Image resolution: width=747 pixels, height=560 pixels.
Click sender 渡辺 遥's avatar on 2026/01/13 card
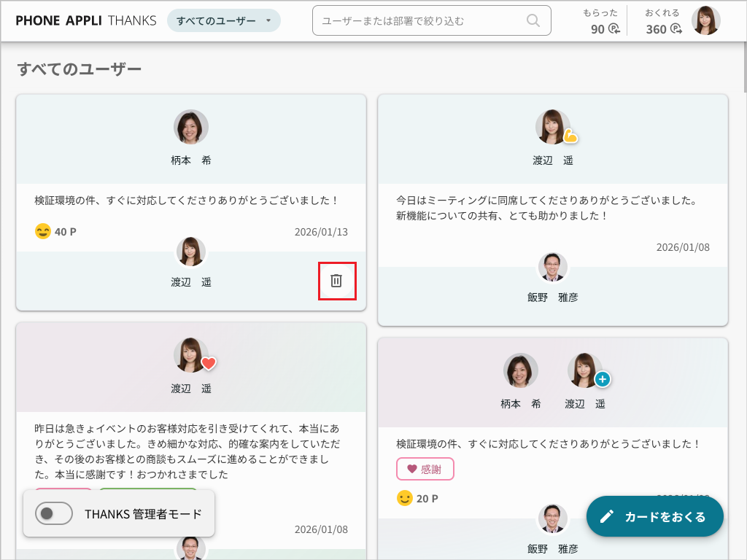tap(191, 252)
